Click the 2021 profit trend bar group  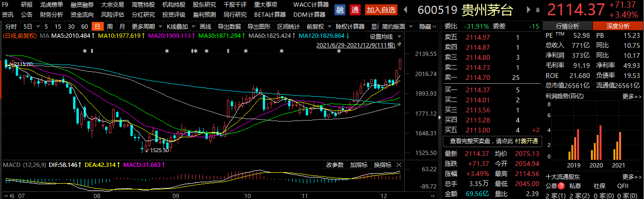(x=618, y=146)
